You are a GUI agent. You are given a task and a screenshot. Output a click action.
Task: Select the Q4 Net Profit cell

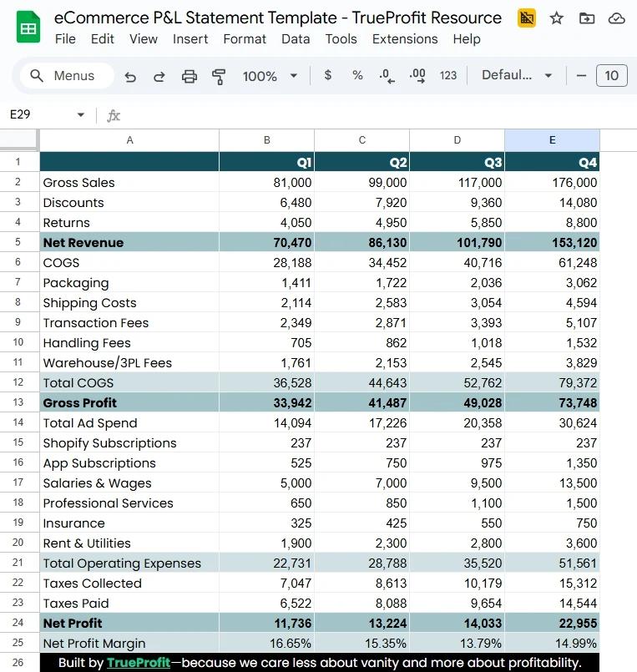[x=552, y=623]
